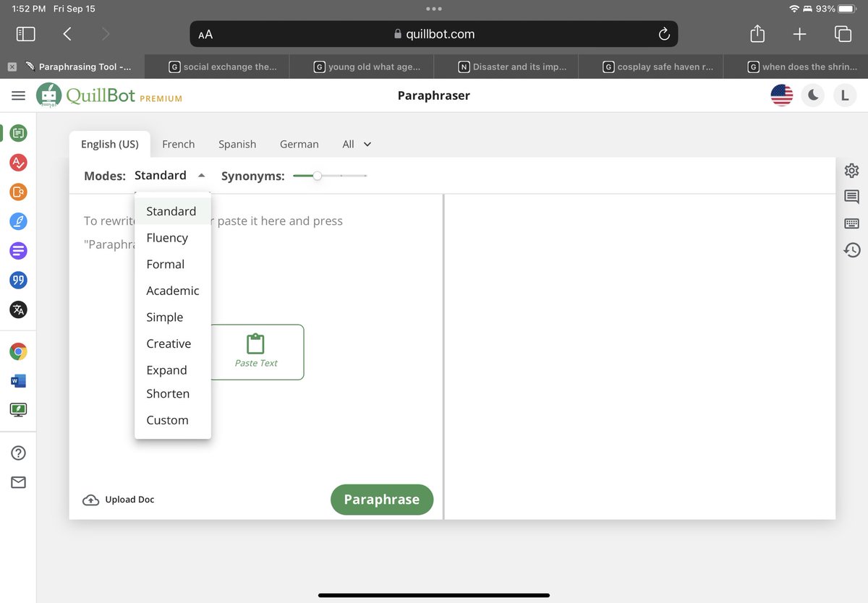
Task: Open Contact us mail icon
Action: (x=18, y=482)
